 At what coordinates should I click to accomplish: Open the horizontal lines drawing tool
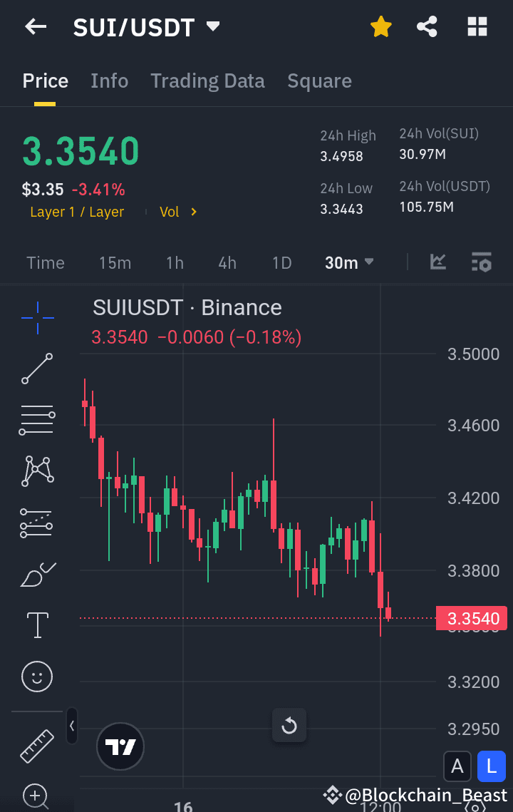point(36,420)
